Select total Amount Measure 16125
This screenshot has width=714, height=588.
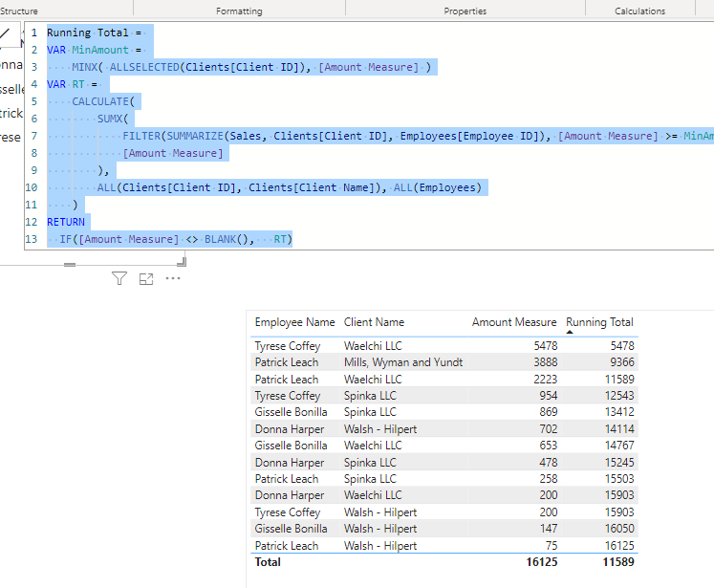click(542, 562)
